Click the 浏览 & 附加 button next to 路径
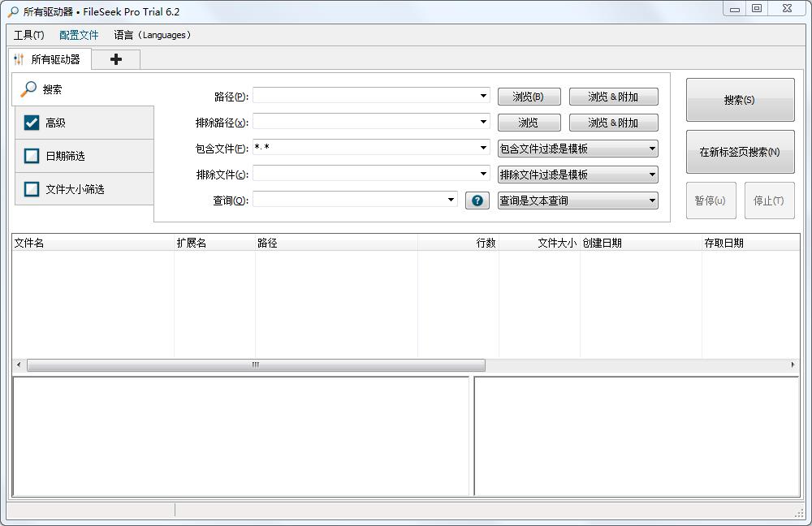The height and width of the screenshot is (526, 812). point(613,96)
